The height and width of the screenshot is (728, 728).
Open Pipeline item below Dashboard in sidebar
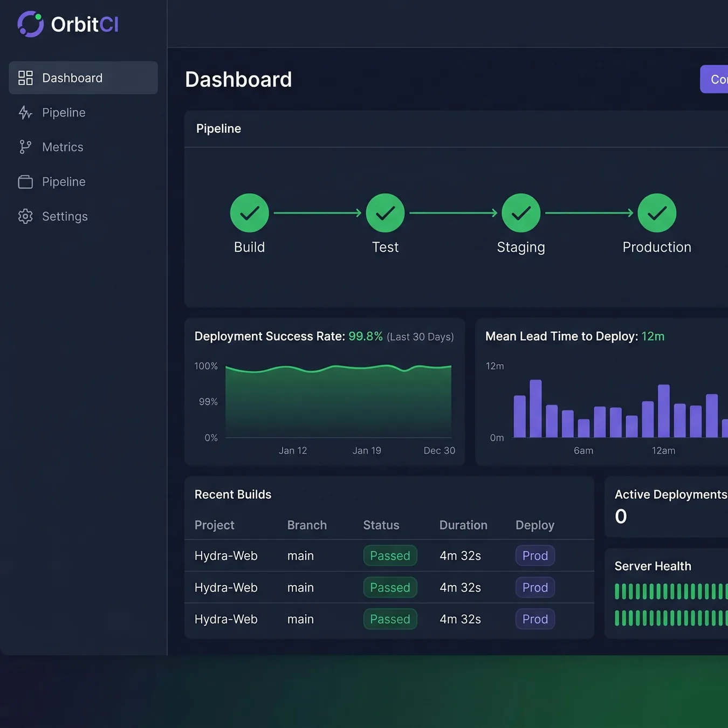click(84, 113)
